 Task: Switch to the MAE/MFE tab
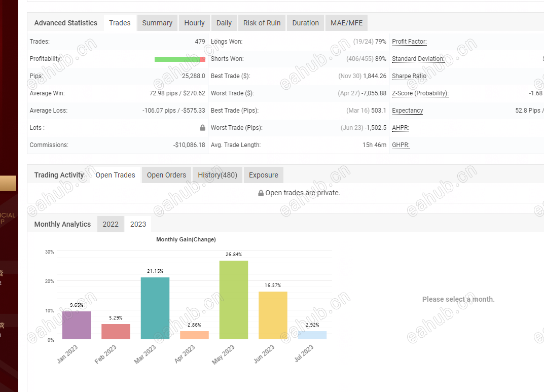click(346, 23)
